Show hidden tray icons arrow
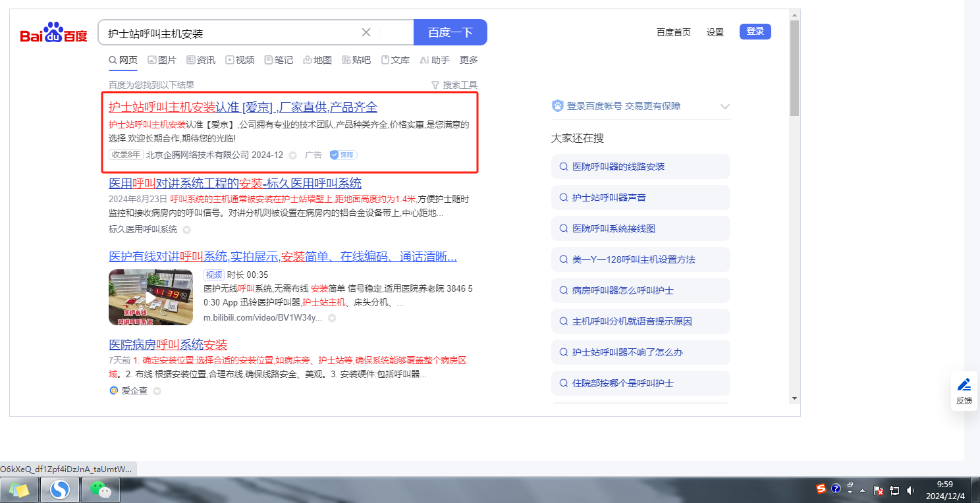 point(863,490)
